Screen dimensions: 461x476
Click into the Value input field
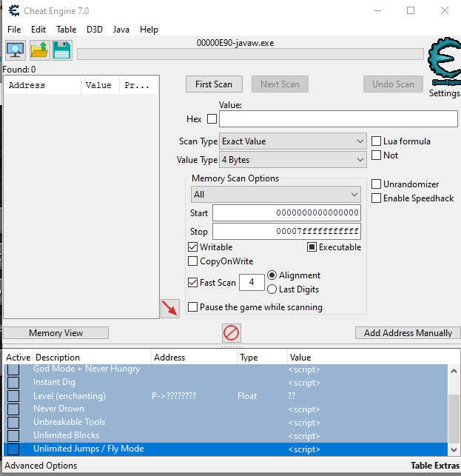point(338,119)
